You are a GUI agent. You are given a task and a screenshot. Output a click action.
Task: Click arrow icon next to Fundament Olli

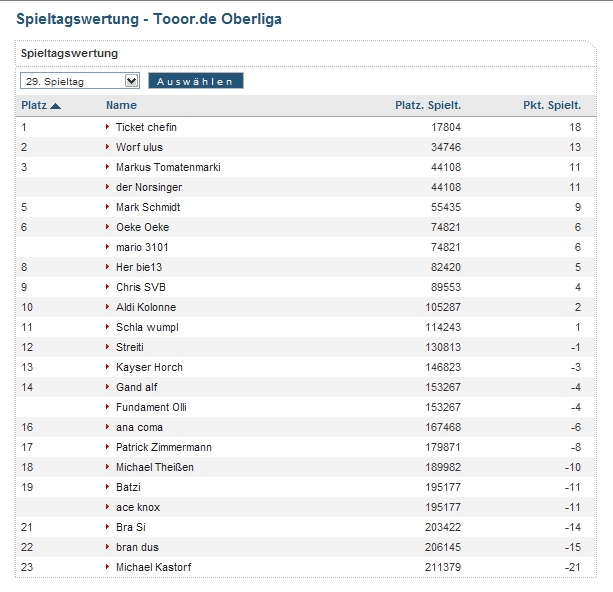coord(108,407)
